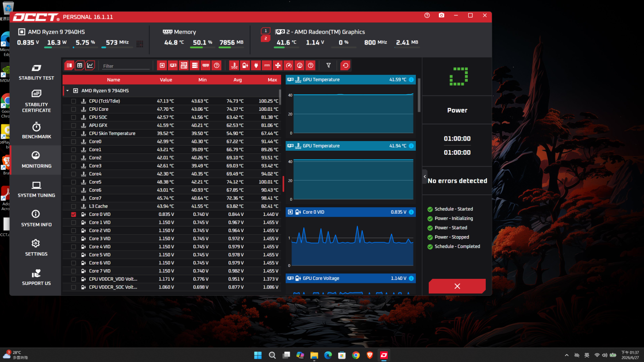Screen dimensions: 644x362
Task: Enable the CPU SOC sensor checkbox
Action: tap(74, 117)
